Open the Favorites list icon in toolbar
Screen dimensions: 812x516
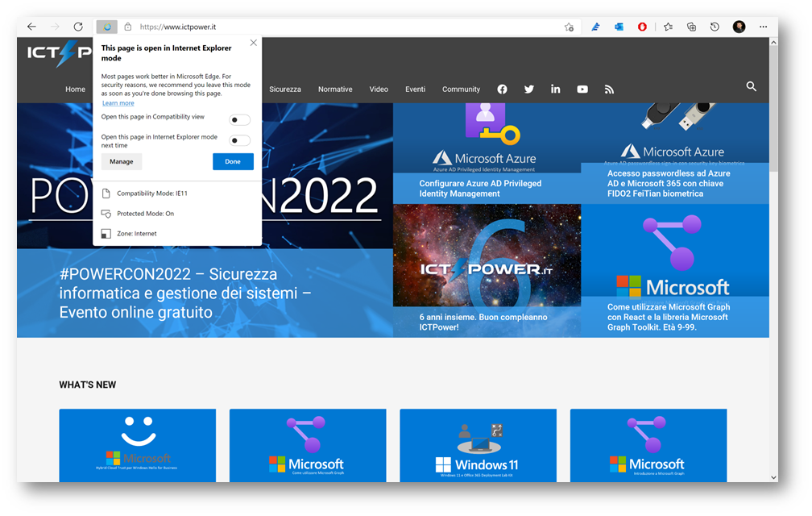point(668,27)
